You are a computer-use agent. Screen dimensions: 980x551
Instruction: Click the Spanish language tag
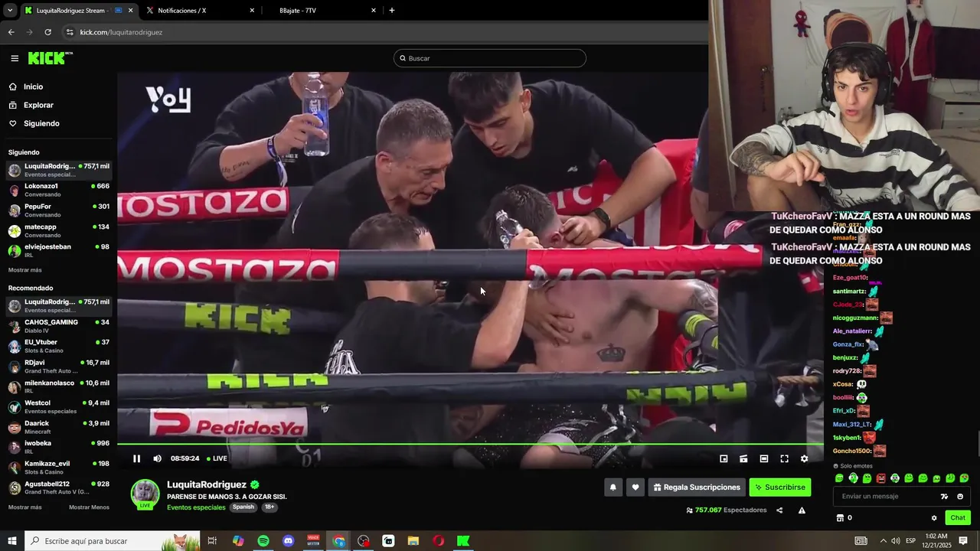[243, 507]
